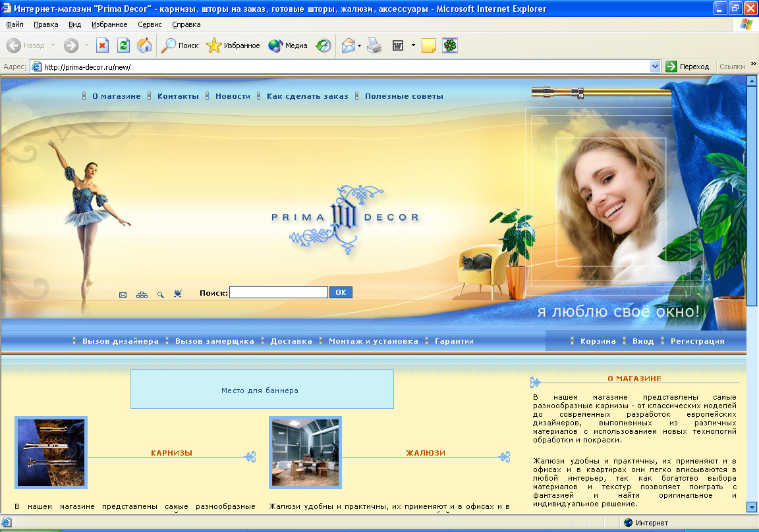Open the Корзина cart link
The height and width of the screenshot is (532, 759).
(598, 341)
